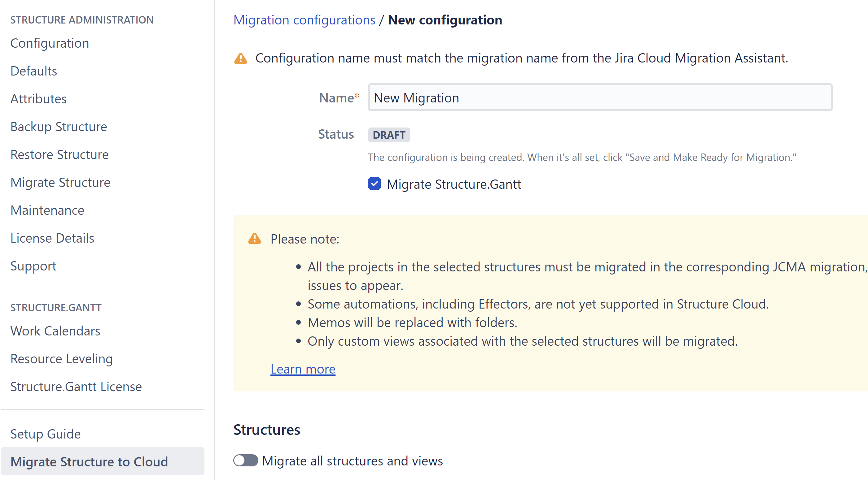Screen dimensions: 868x480
Task: Uncheck the Migrate Structure.Gantt checkbox
Action: pyautogui.click(x=374, y=184)
